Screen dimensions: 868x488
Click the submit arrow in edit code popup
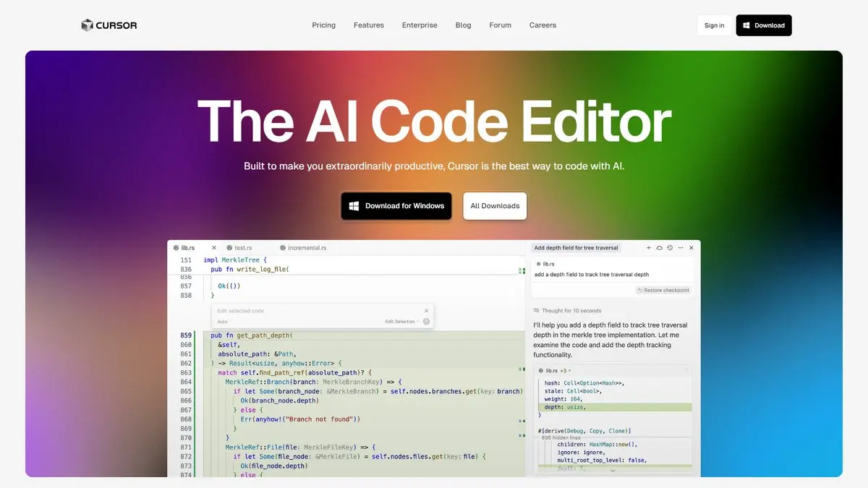(426, 322)
